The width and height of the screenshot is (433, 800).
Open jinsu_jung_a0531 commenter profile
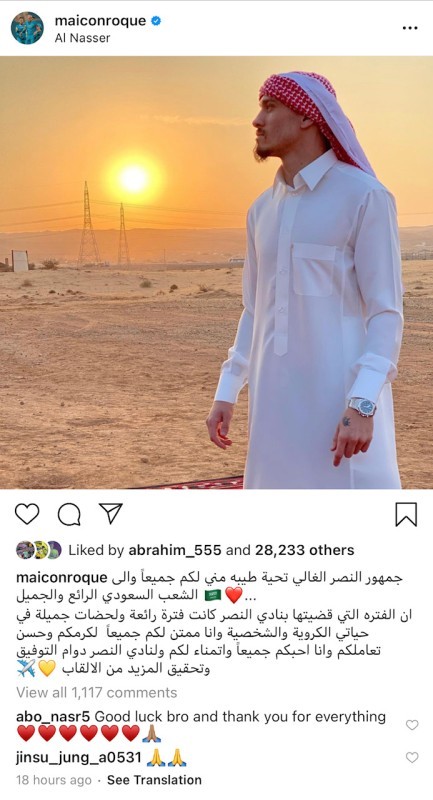tap(79, 758)
